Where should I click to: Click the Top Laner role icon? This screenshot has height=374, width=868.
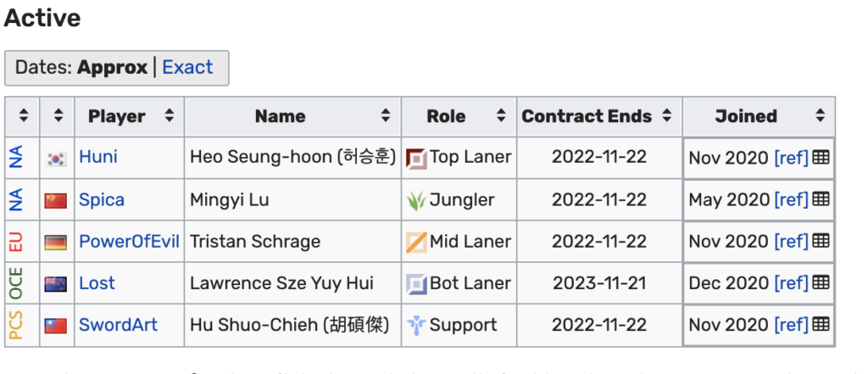point(416,158)
